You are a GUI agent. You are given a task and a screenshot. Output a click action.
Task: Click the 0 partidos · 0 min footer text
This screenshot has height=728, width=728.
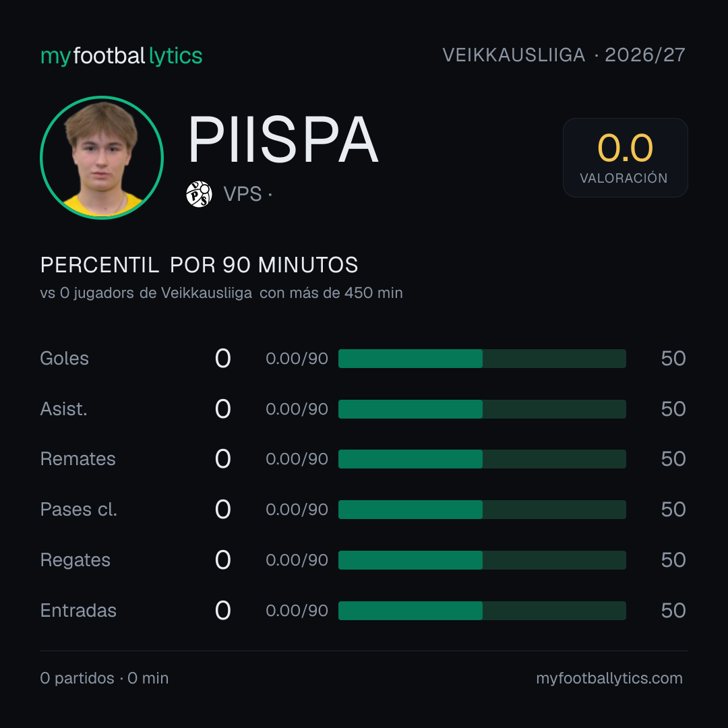pyautogui.click(x=104, y=678)
